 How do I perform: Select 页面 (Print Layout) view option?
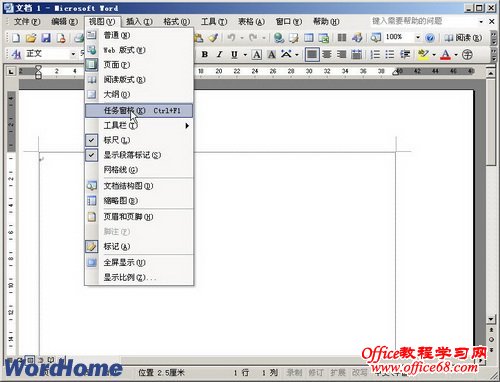pos(139,65)
